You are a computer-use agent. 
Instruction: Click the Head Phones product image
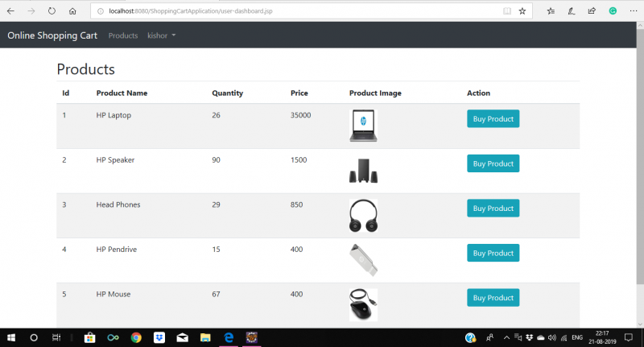click(363, 216)
